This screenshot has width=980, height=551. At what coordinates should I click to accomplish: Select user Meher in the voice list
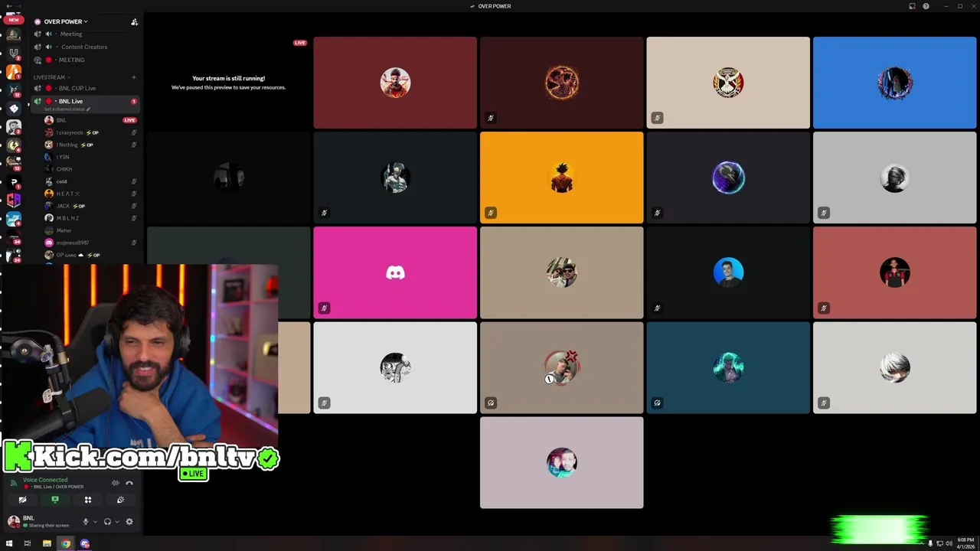(x=90, y=230)
